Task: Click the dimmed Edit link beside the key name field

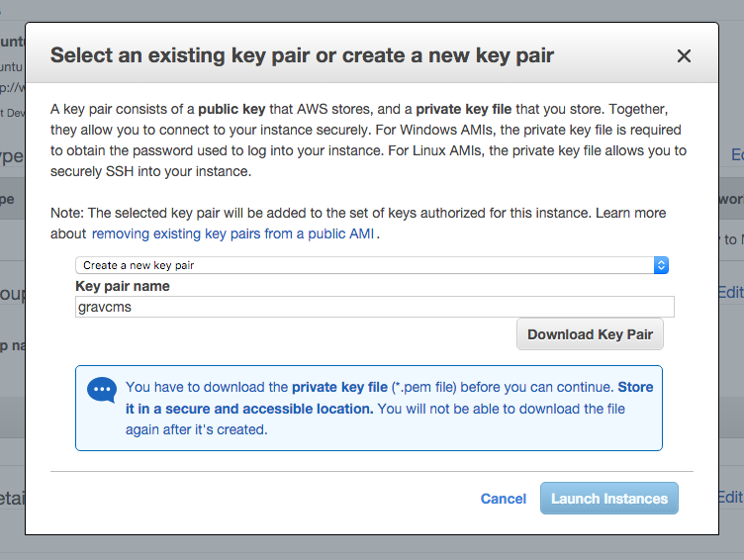Action: [x=730, y=292]
